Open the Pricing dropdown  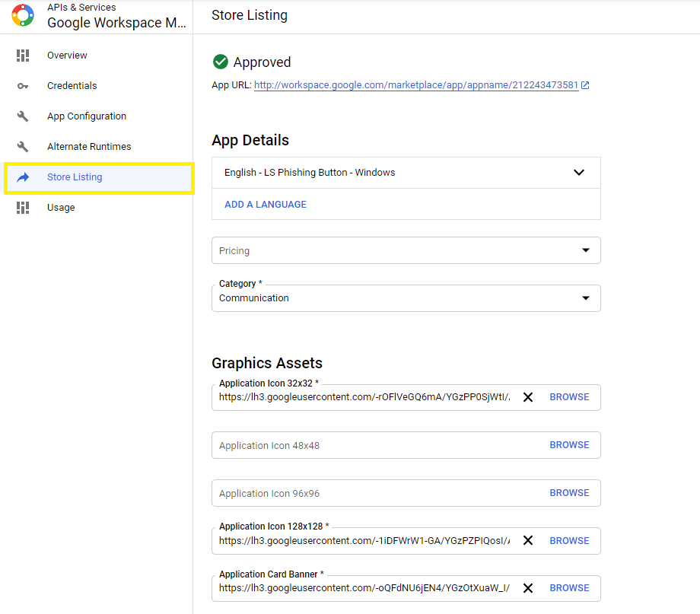(x=406, y=250)
